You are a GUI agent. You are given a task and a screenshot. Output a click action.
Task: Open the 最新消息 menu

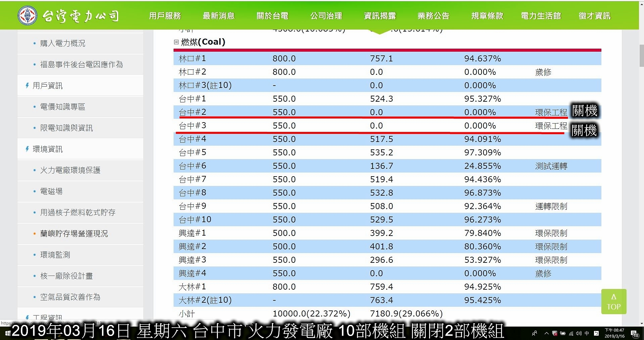click(219, 16)
